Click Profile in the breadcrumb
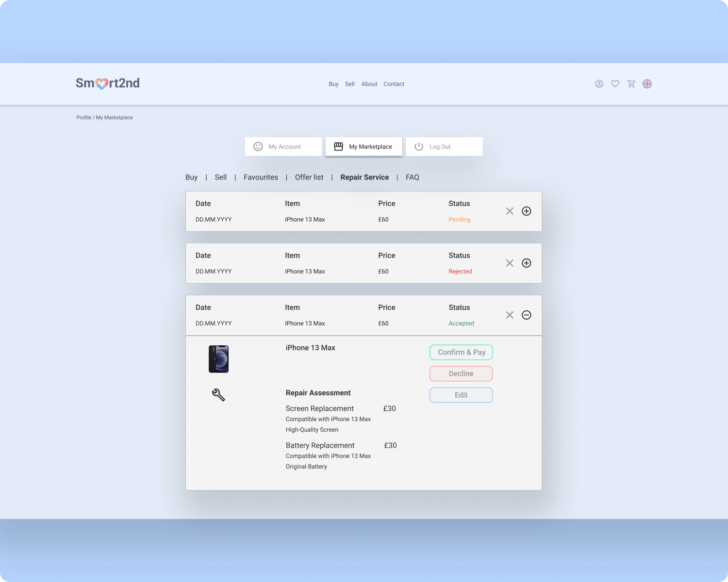Viewport: 728px width, 582px height. [x=83, y=117]
